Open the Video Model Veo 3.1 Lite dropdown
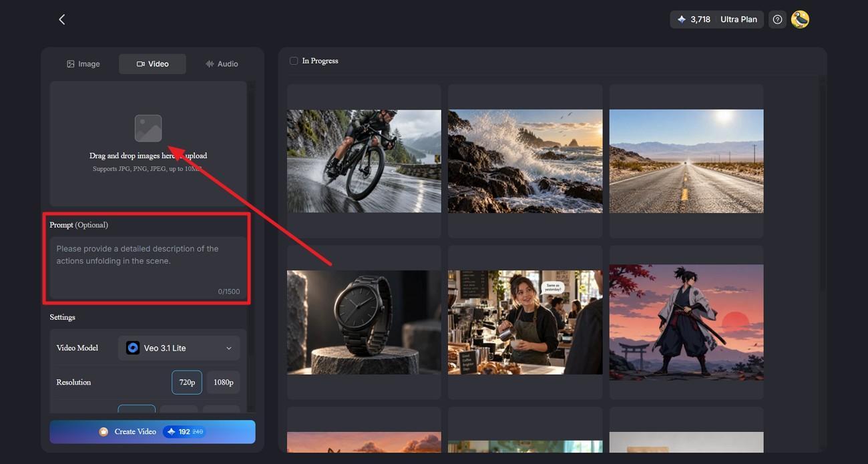The width and height of the screenshot is (868, 464). [179, 348]
